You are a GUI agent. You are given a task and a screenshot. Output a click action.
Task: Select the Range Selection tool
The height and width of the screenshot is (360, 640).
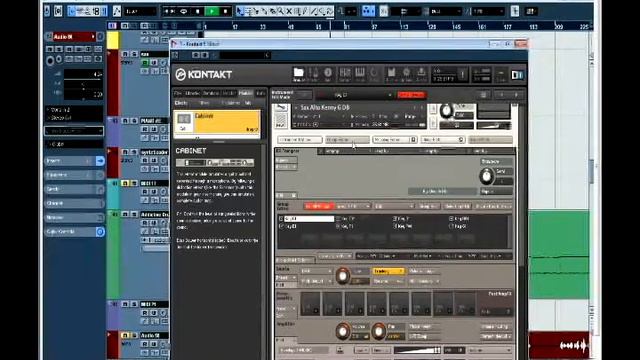249,11
